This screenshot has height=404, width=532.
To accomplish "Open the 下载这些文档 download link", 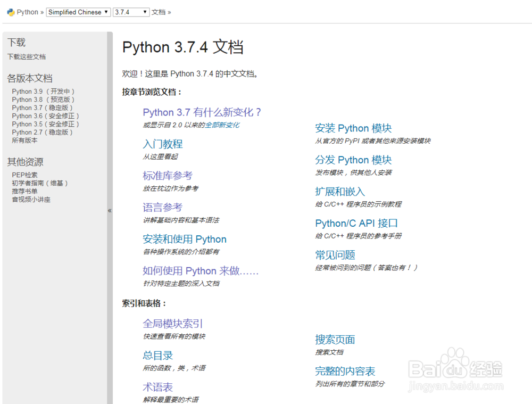I will pyautogui.click(x=27, y=57).
